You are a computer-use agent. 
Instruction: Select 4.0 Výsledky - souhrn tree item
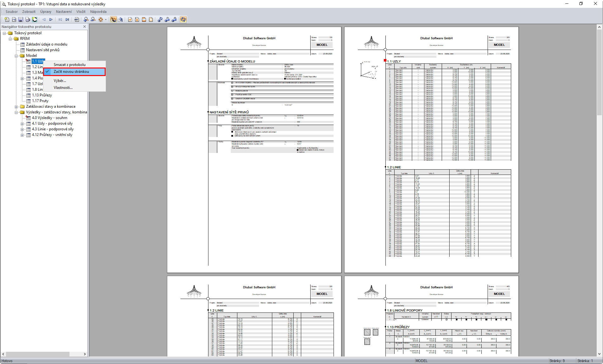(49, 118)
